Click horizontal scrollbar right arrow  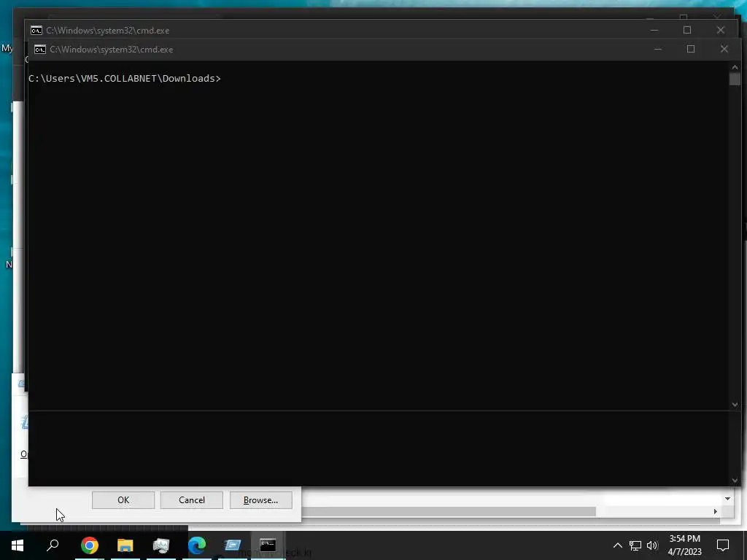715,511
